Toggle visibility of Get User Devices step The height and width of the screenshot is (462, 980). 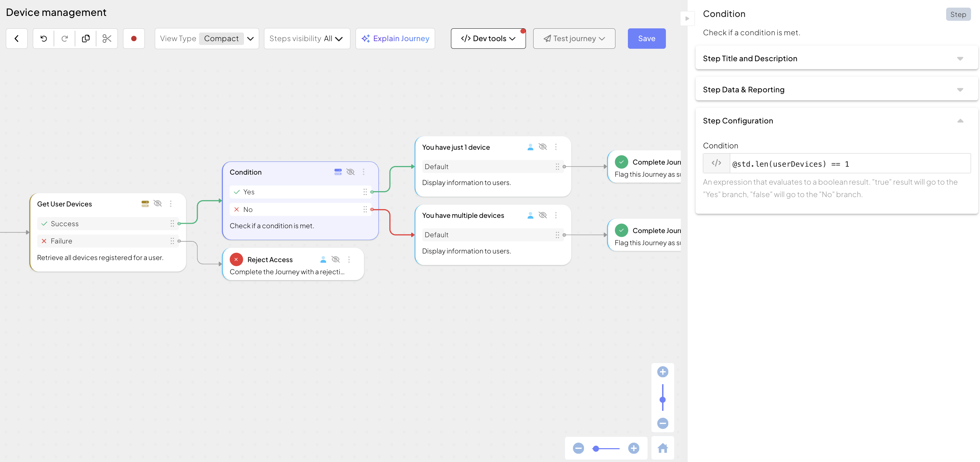point(158,204)
